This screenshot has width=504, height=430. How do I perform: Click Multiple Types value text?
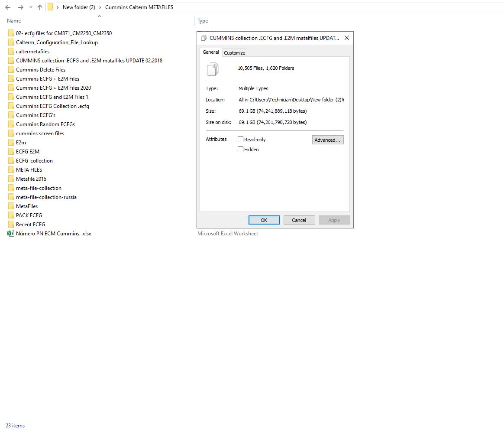pyautogui.click(x=253, y=88)
